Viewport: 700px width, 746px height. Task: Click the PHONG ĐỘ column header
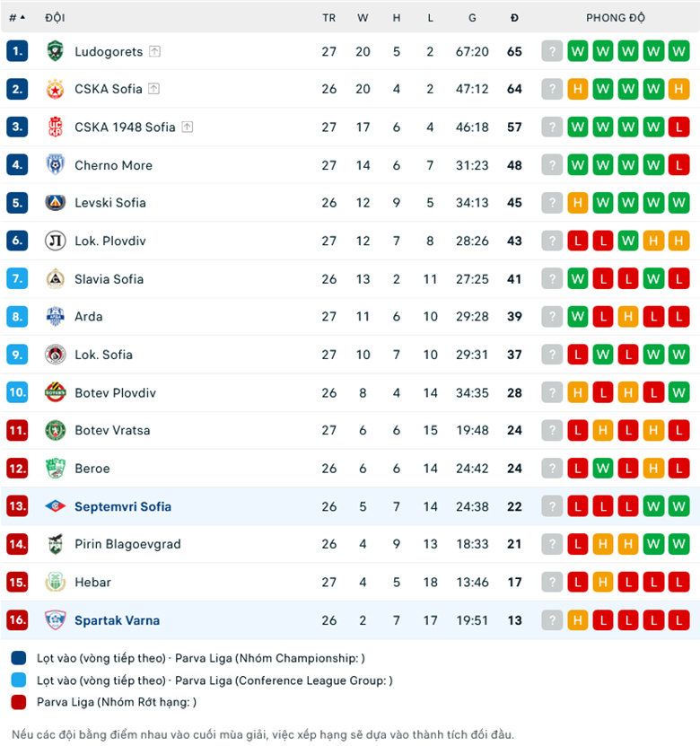[616, 17]
